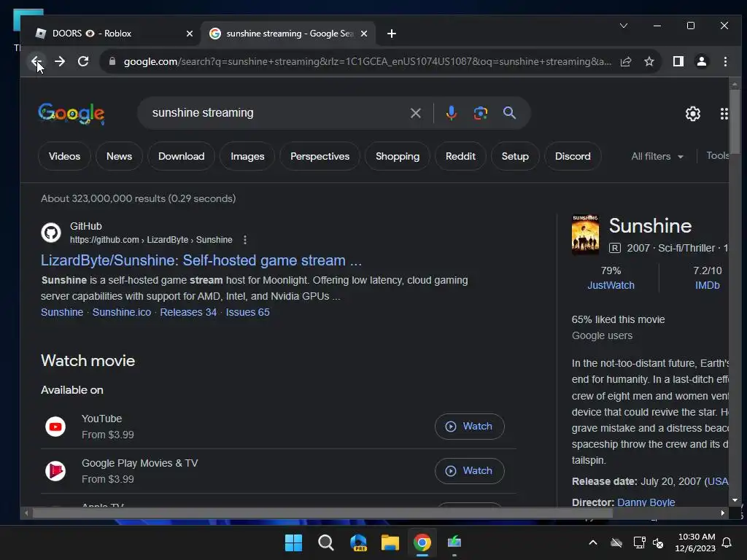This screenshot has height=560, width=747.
Task: Close the sunshine streaming tab
Action: (364, 34)
